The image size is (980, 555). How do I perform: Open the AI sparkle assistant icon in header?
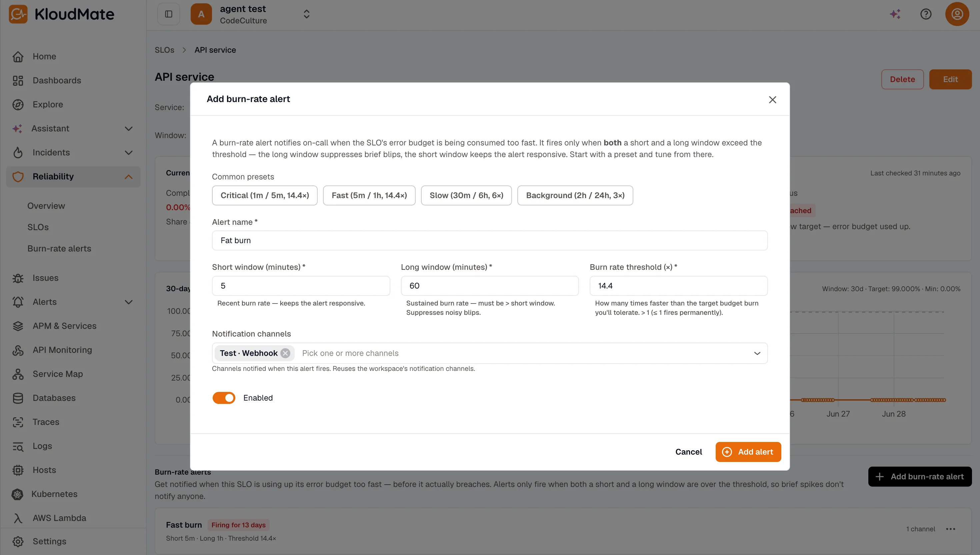(x=895, y=14)
